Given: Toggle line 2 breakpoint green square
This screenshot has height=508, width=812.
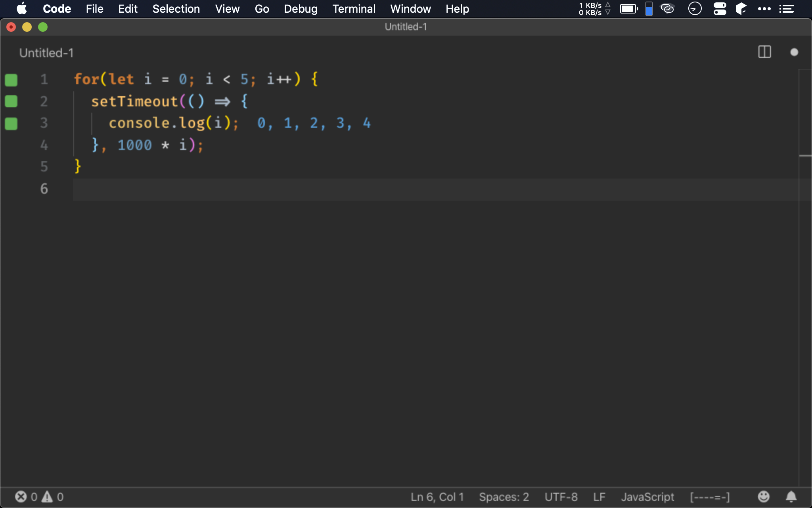Looking at the screenshot, I should tap(11, 101).
